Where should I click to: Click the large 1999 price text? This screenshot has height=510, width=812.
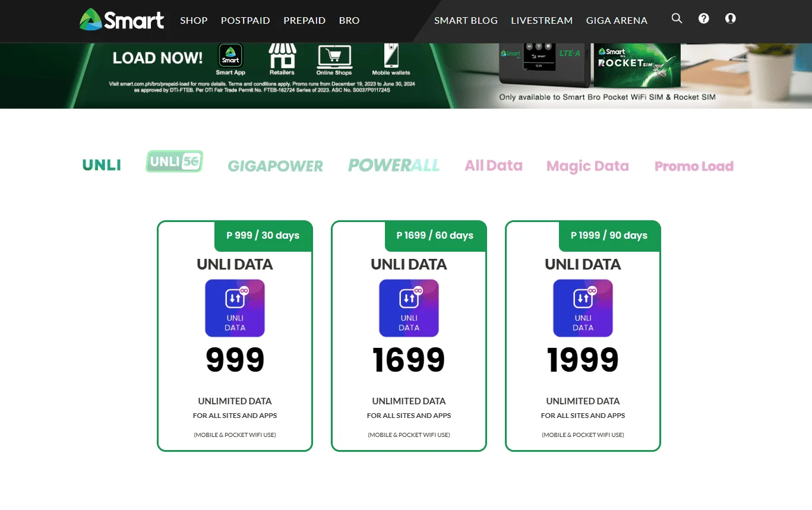(x=583, y=360)
